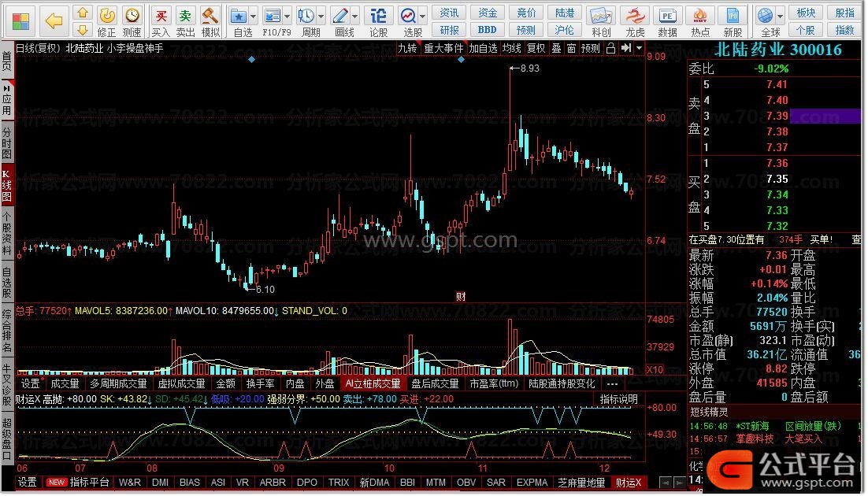Expand the 画线 drawing dropdown arrow
This screenshot has height=496, width=868.
(354, 16)
